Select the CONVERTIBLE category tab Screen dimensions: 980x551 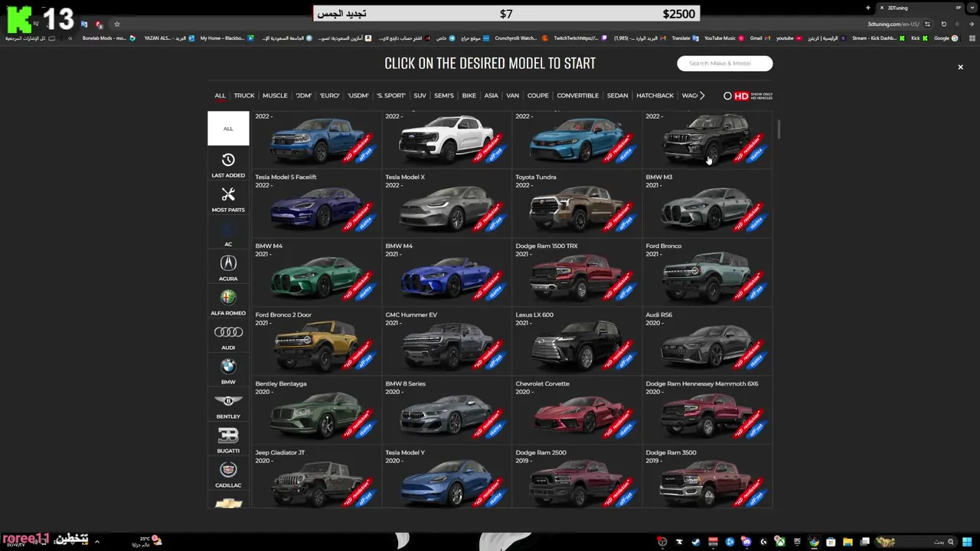(x=577, y=96)
